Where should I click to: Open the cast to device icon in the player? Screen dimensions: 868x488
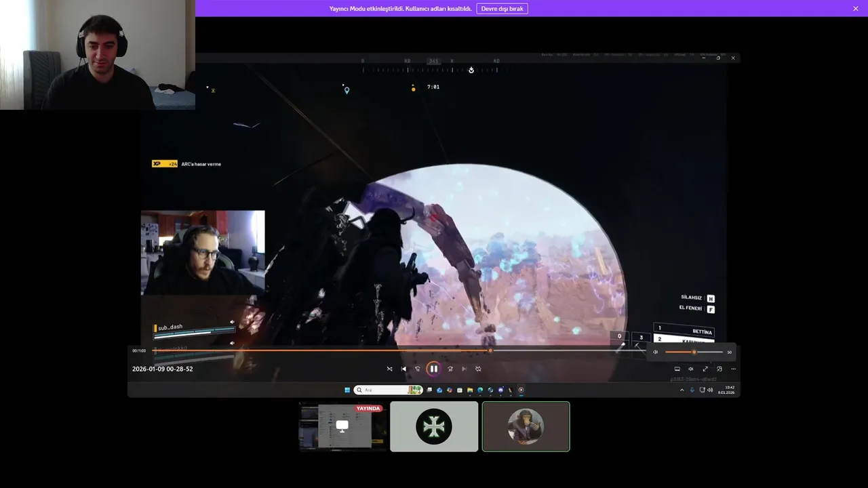(x=677, y=369)
